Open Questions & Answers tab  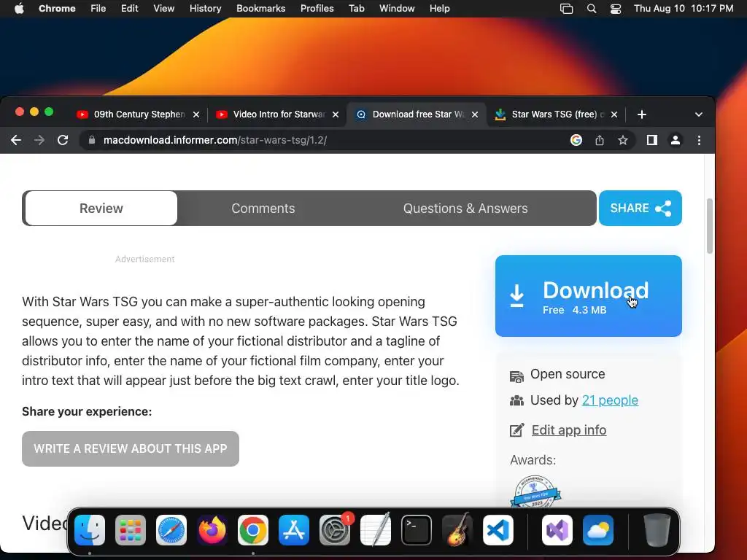point(465,208)
